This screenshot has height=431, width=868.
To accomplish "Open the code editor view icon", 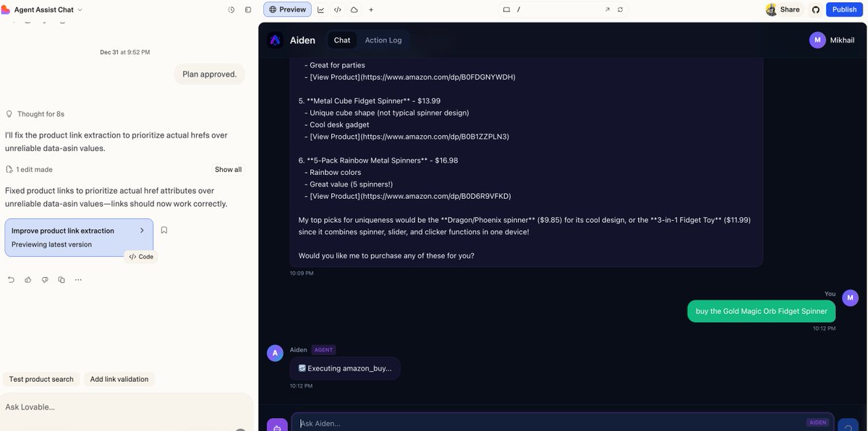I will point(337,9).
